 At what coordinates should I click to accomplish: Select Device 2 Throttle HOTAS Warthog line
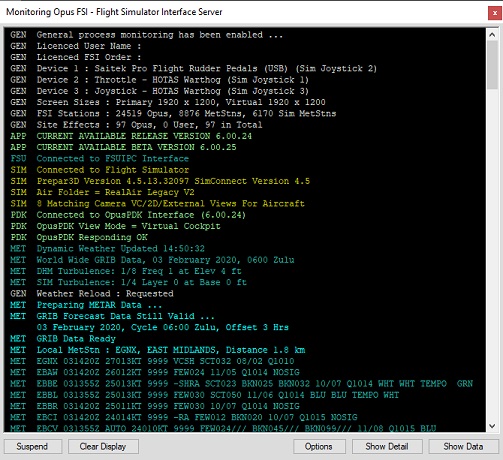159,80
